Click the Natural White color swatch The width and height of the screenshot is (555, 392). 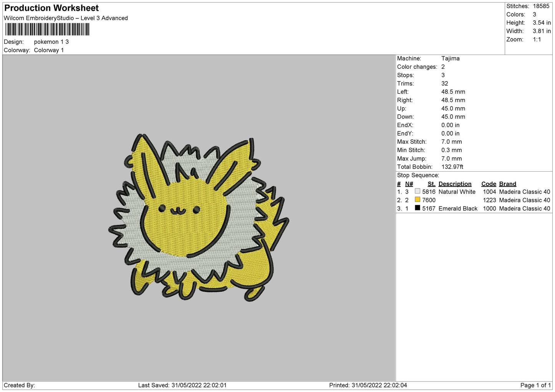click(417, 191)
